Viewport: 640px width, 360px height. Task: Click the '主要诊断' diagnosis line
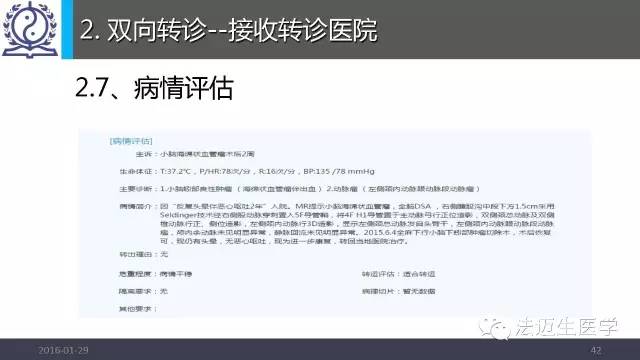(300, 189)
